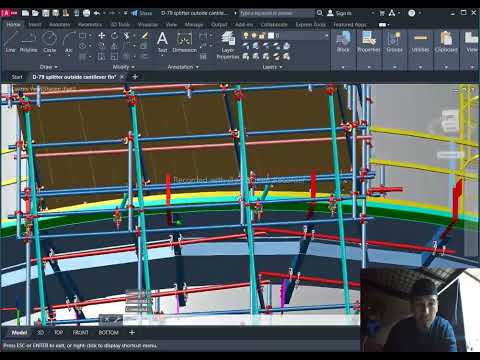Screen dimensions: 480x360
Task: Open the Home ribbon tab
Action: [x=13, y=25]
